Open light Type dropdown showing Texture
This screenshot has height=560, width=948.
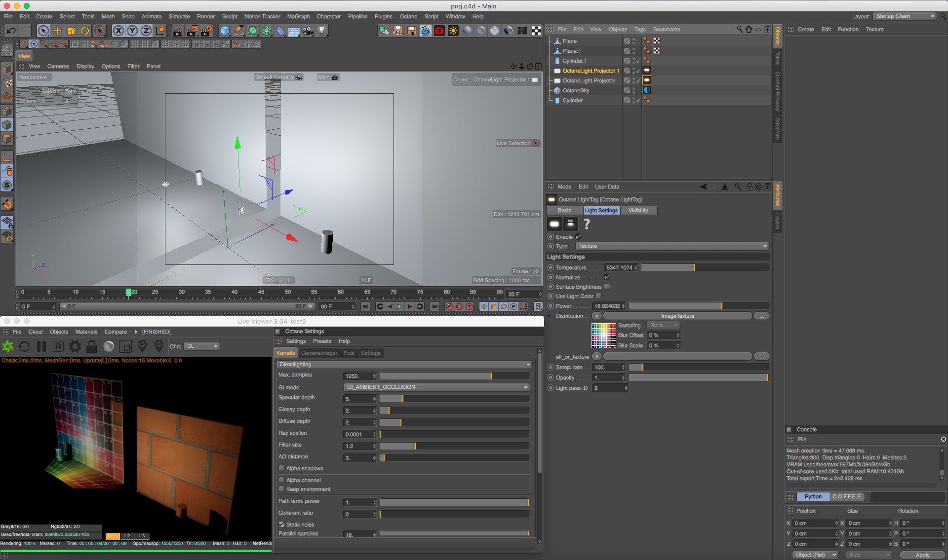click(672, 246)
